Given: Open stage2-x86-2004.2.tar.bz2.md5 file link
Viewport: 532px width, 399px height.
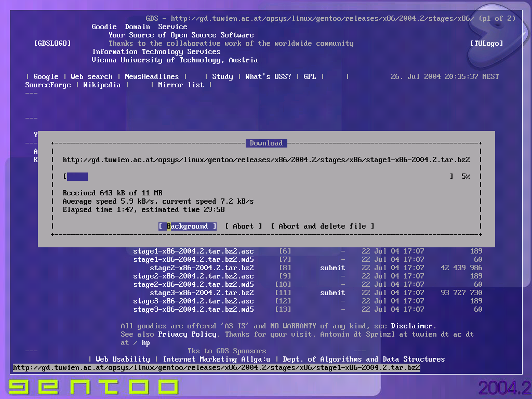Looking at the screenshot, I should coord(193,285).
